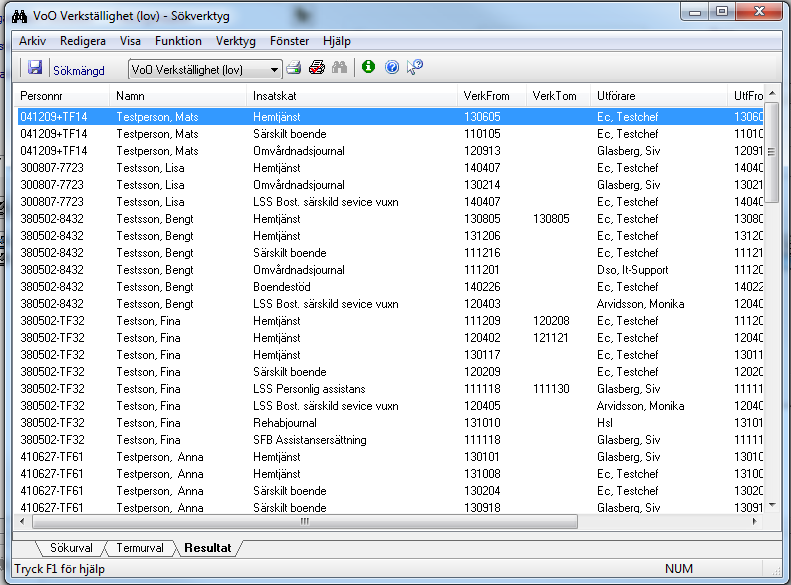Click horizontal scrollbar left arrow
791x585 pixels.
(x=22, y=521)
